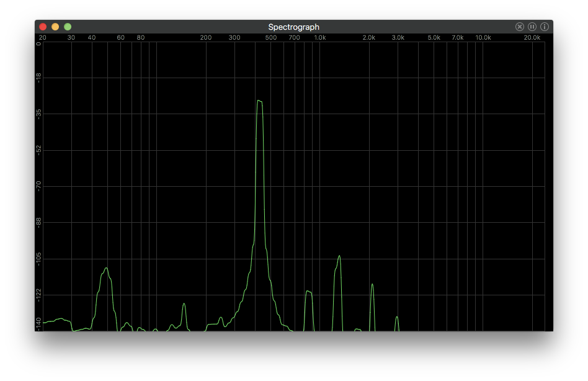Click the 500 frequency axis label

coord(271,37)
